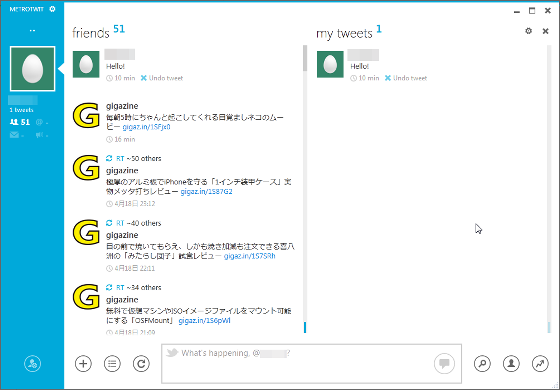Add a new column with plus button
The height and width of the screenshot is (390, 560).
point(83,364)
